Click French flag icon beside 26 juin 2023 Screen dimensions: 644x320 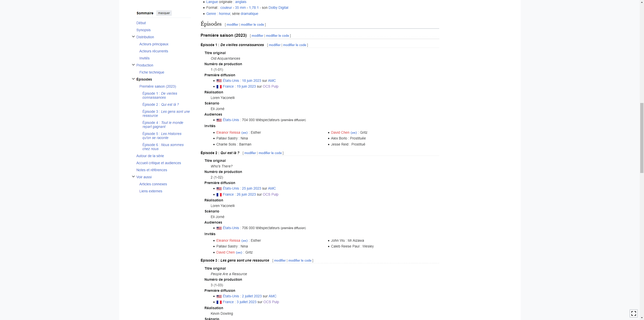(x=219, y=195)
